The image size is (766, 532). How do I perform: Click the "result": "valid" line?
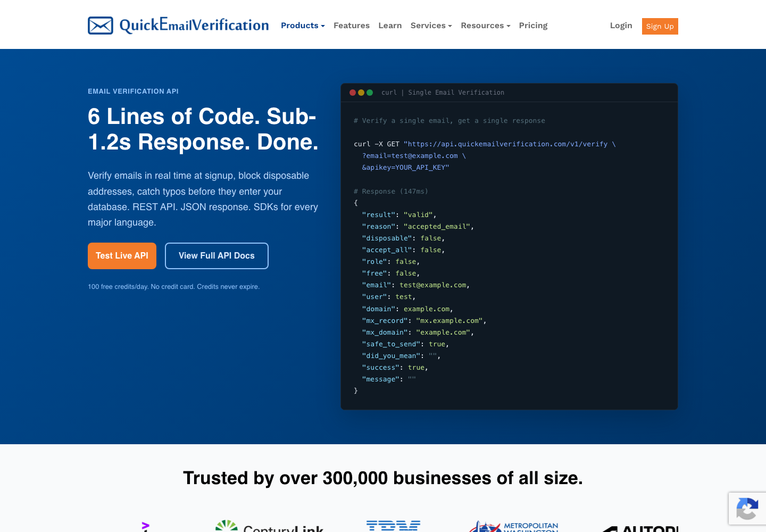(399, 215)
